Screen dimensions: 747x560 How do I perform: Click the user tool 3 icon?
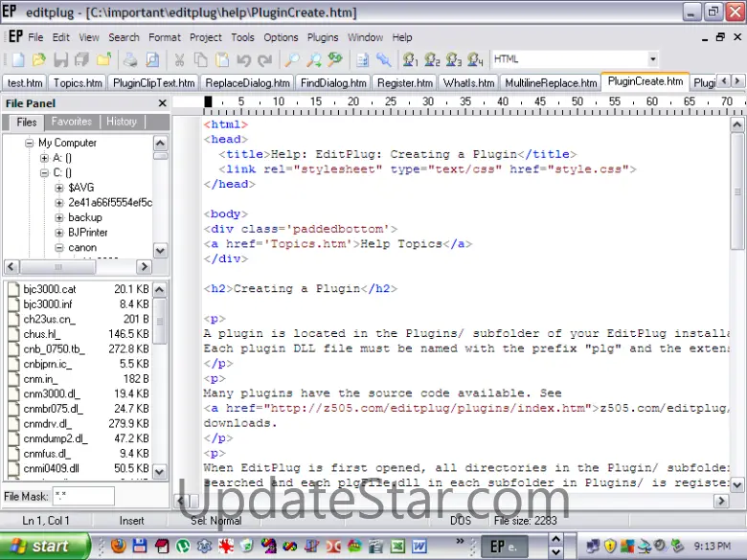[454, 59]
